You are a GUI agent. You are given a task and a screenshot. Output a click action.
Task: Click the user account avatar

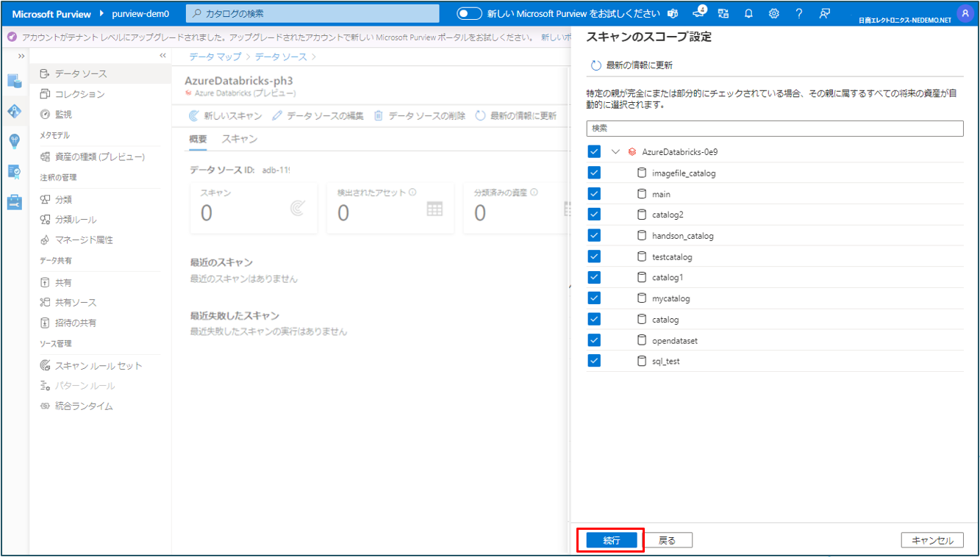coord(965,14)
